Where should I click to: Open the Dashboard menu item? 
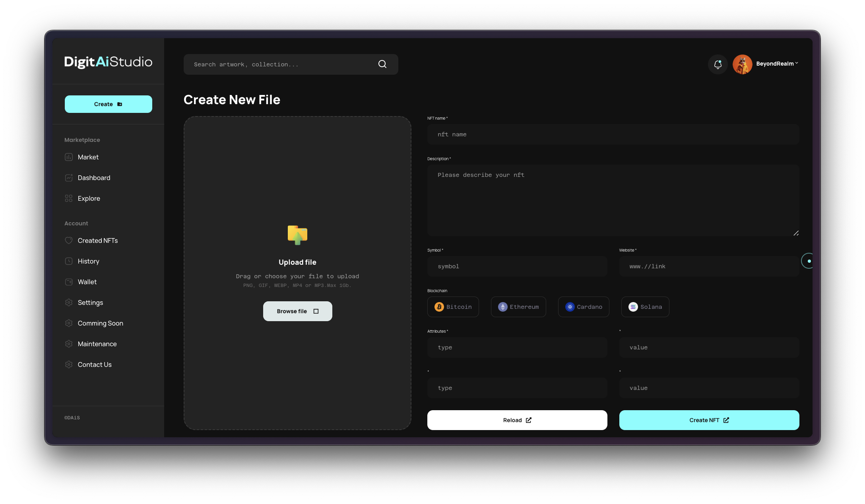click(x=94, y=178)
